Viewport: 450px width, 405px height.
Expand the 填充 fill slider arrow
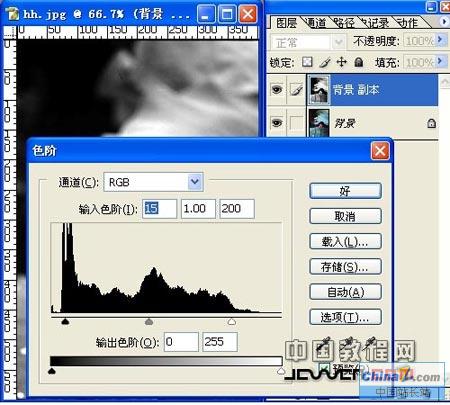pyautogui.click(x=441, y=62)
